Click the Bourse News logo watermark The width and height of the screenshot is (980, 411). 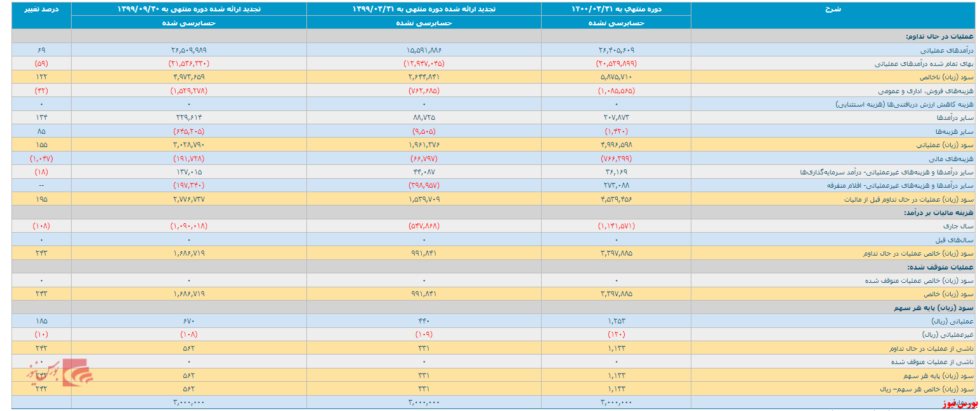tap(60, 373)
